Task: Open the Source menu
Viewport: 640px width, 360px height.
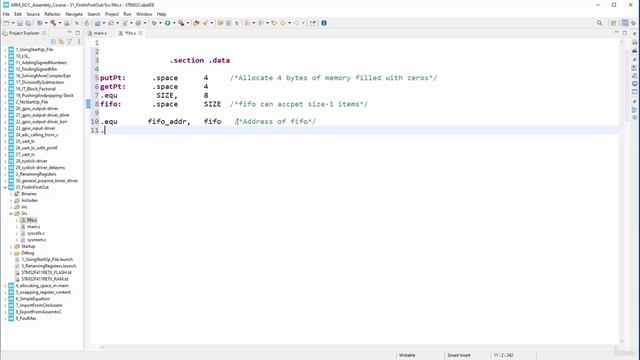Action: tap(33, 14)
